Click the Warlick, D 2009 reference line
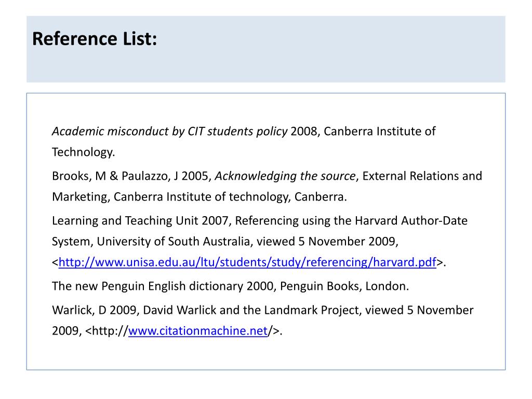Viewport: 532px width, 399px height. pos(262,310)
